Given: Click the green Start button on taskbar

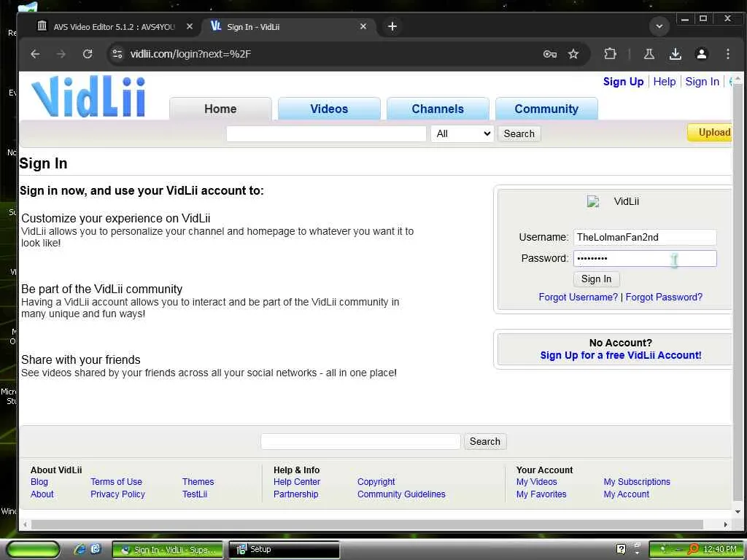Looking at the screenshot, I should 33,550.
